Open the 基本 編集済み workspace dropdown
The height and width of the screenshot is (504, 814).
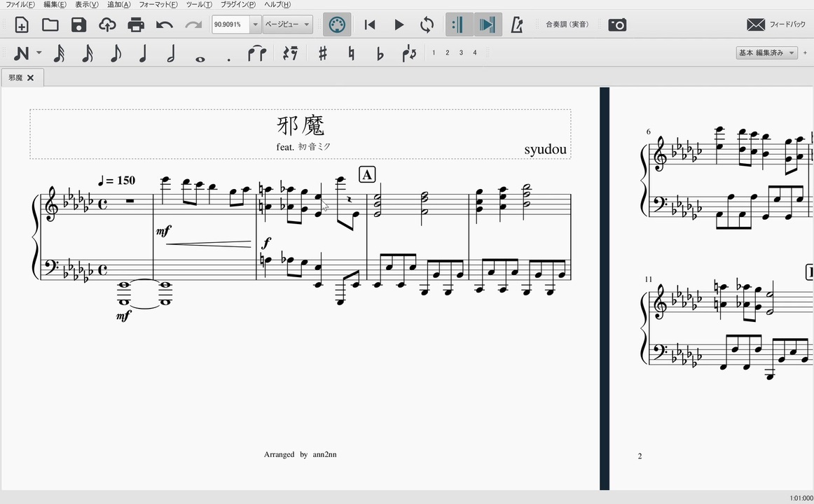tap(767, 53)
